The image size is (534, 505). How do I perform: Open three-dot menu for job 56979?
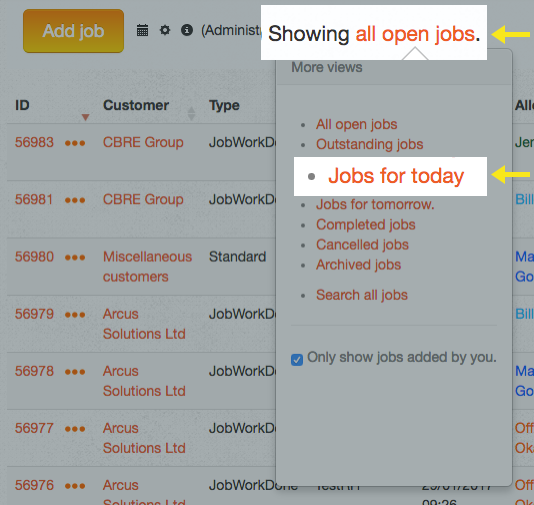click(x=75, y=315)
